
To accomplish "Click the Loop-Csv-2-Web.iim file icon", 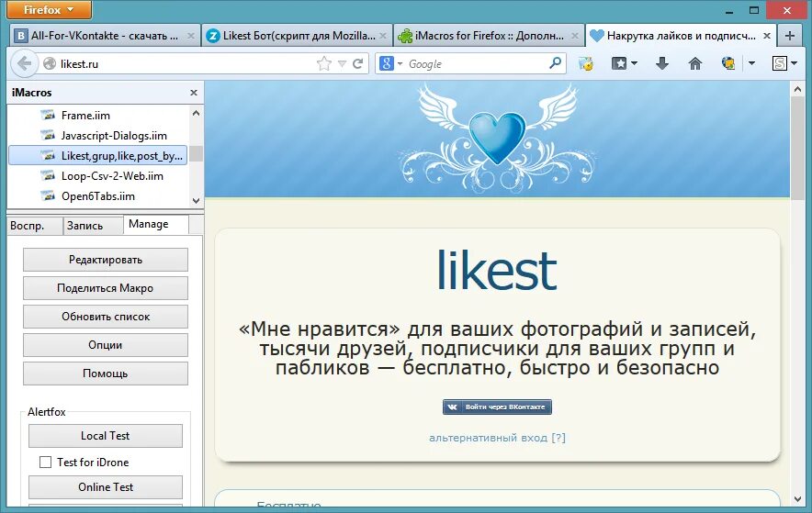I will (x=48, y=175).
